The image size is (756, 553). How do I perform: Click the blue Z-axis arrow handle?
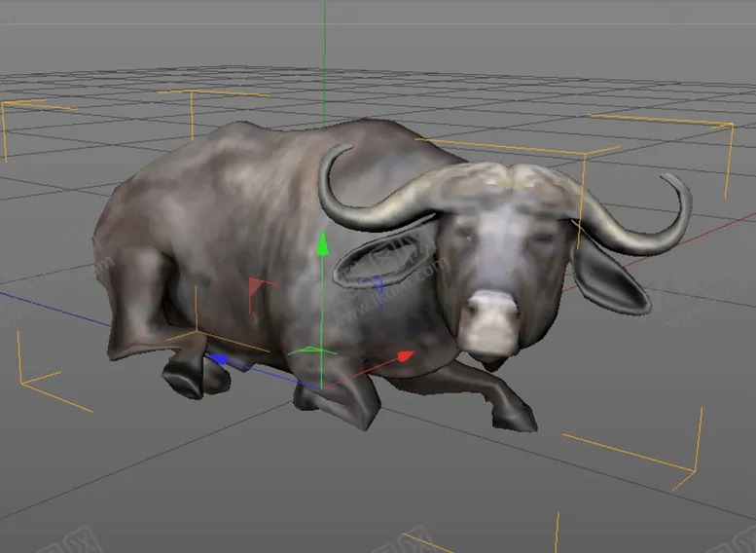(218, 359)
